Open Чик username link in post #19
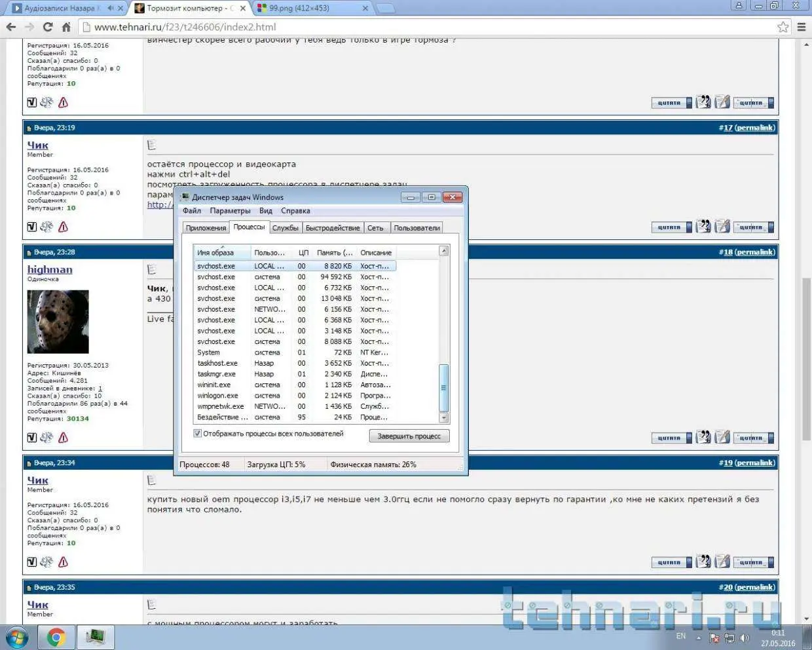 coord(38,480)
